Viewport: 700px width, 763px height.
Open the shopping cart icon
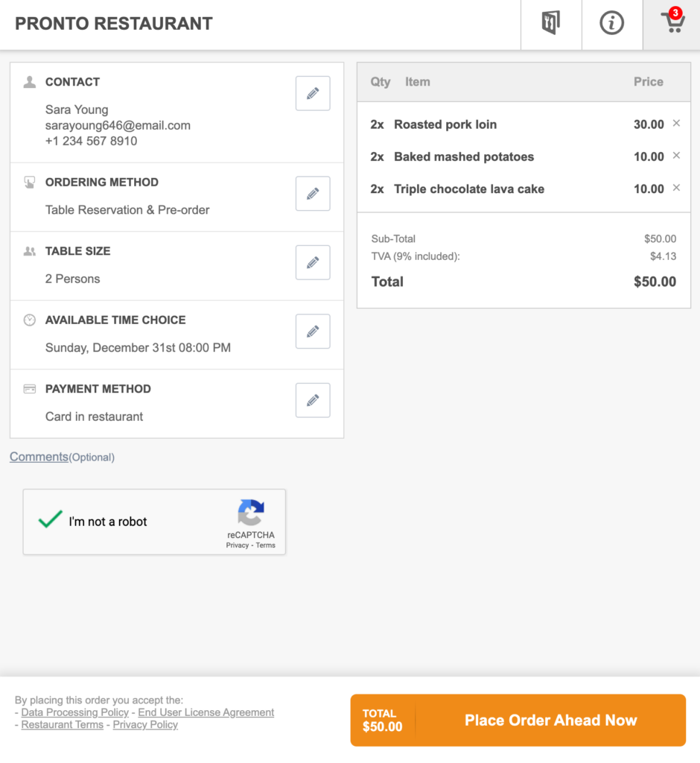click(672, 24)
